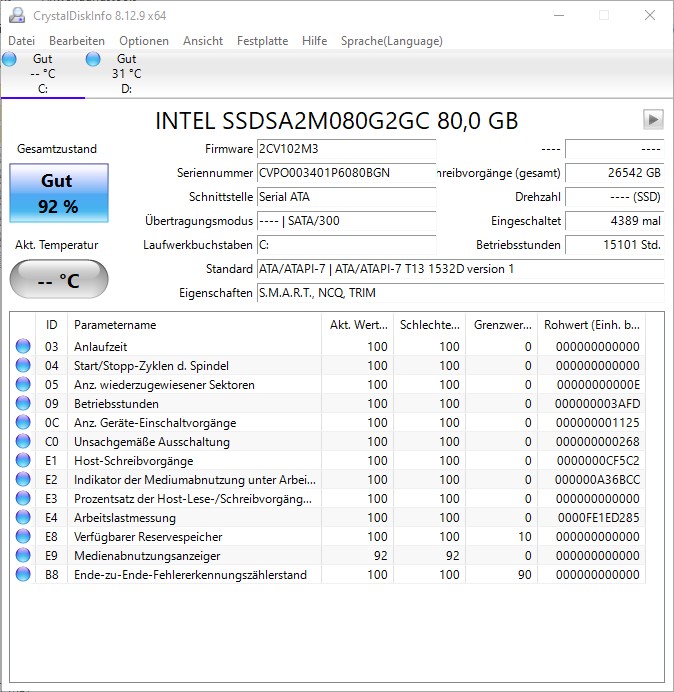
Task: Click the serial number field CVPO003401P6080BGN
Action: pyautogui.click(x=346, y=173)
